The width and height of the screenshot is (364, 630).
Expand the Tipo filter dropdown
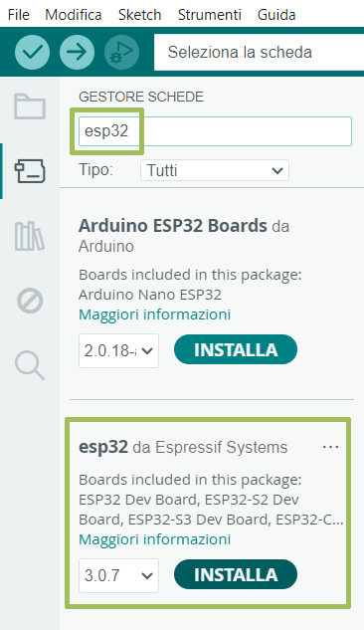(215, 170)
